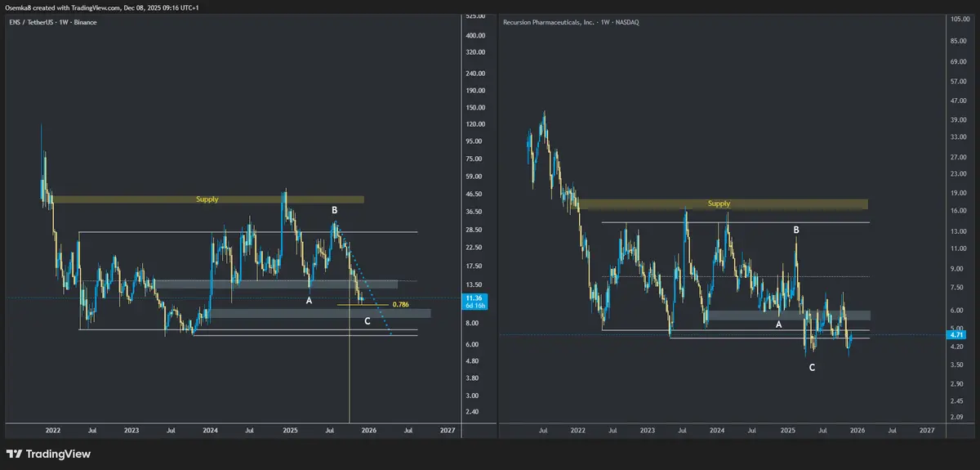The image size is (980, 470).
Task: Select wave label B on Recursion chart
Action: coord(796,231)
